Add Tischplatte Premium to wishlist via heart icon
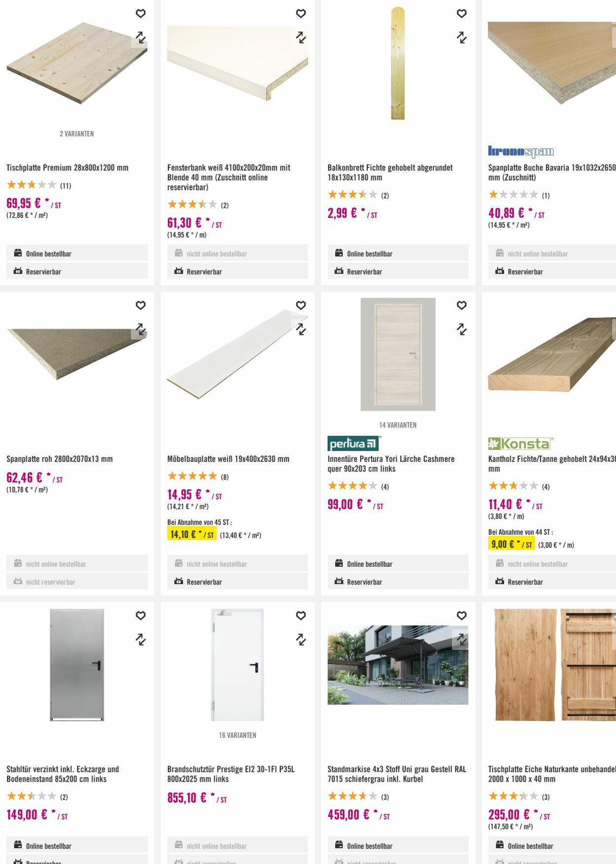Image resolution: width=616 pixels, height=864 pixels. tap(140, 13)
